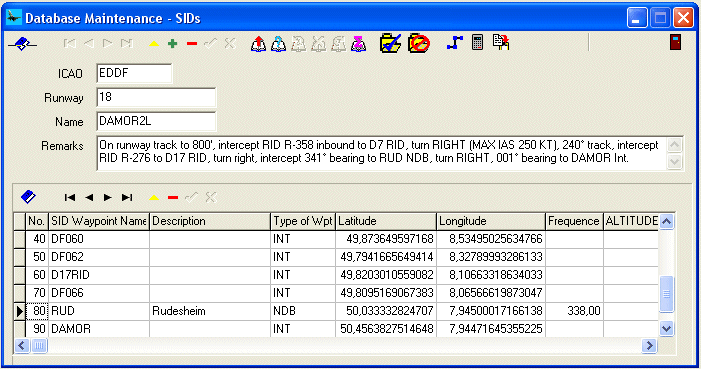Select the DF066 waypoint cell
The image size is (701, 369).
coord(99,293)
